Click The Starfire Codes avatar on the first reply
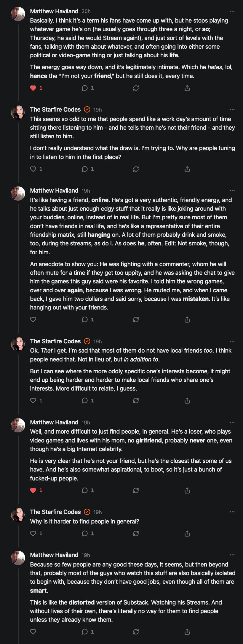The image size is (243, 644). coord(18,112)
